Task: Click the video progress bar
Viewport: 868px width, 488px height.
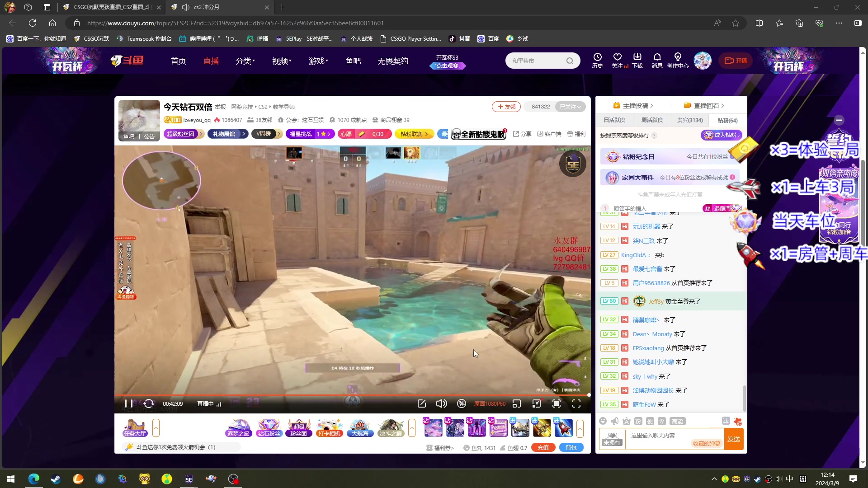Action: tap(352, 395)
